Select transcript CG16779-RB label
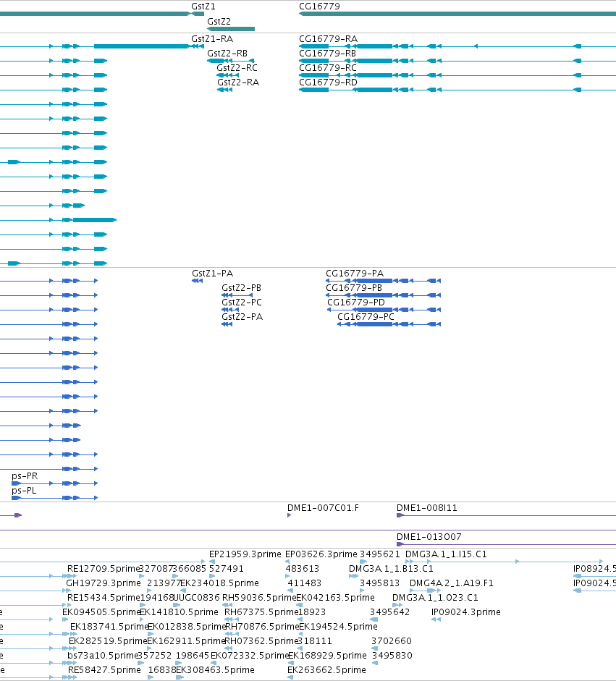This screenshot has height=681, width=616. [x=328, y=54]
